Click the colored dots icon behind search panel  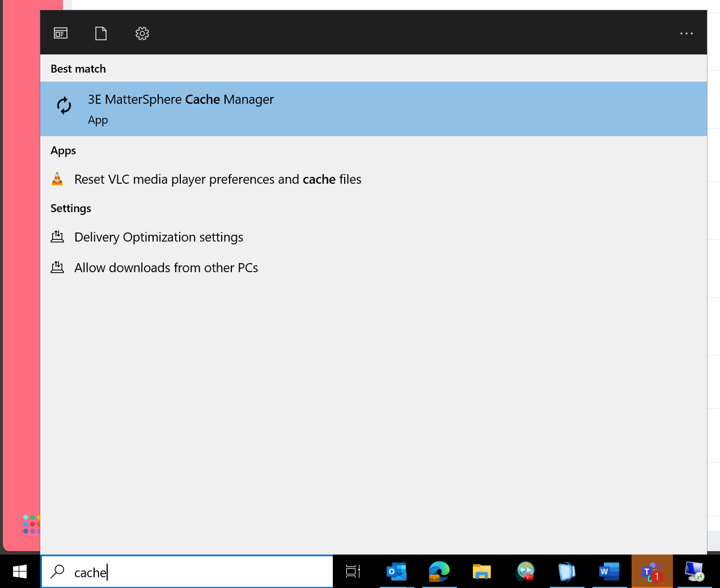[31, 524]
